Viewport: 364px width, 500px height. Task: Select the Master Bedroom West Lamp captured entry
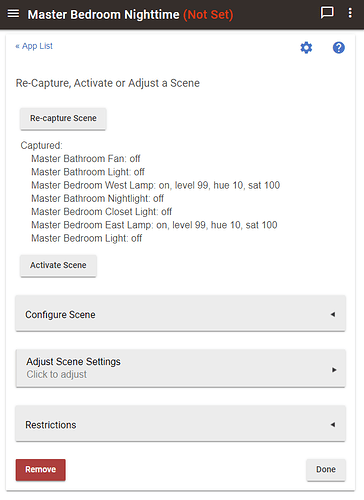click(x=156, y=185)
